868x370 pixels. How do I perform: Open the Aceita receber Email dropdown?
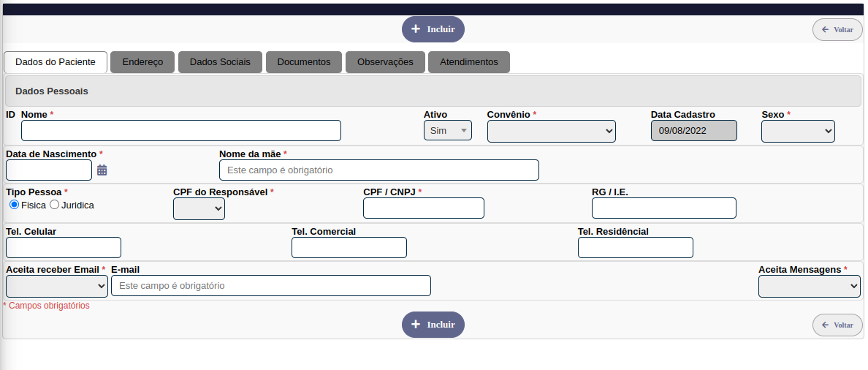pos(56,286)
